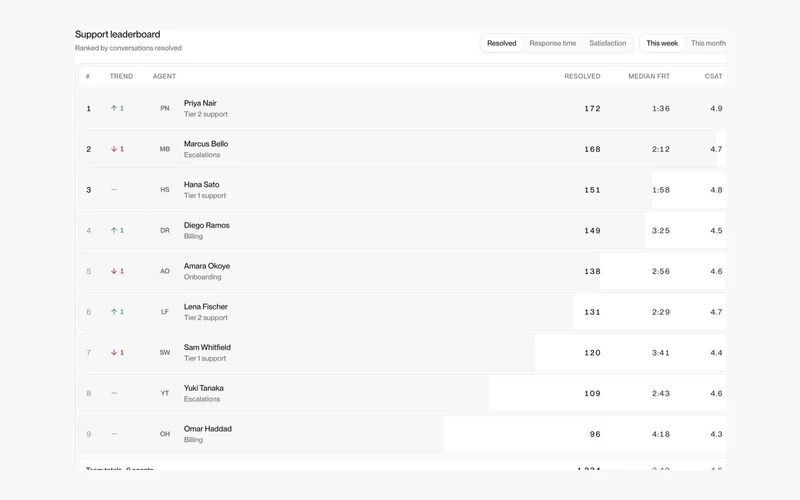The width and height of the screenshot is (800, 500).
Task: Click the up trend arrow for Diego Ramos
Action: (x=114, y=230)
